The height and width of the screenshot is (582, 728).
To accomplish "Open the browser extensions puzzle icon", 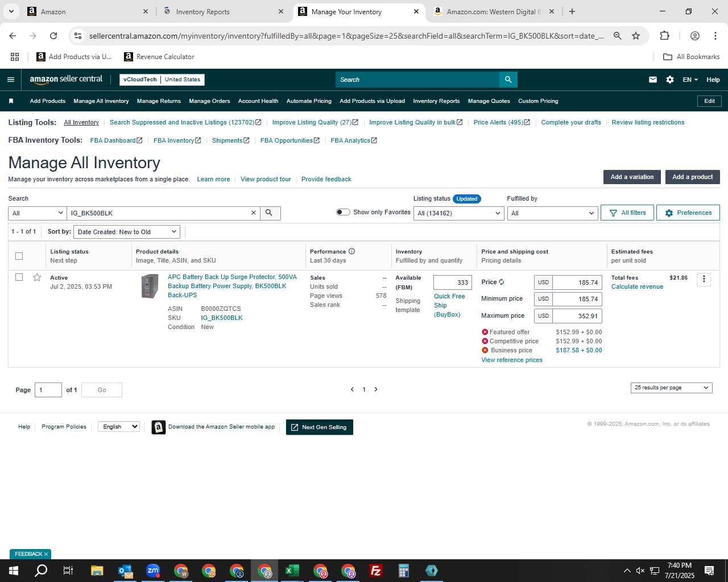I will coord(664,36).
